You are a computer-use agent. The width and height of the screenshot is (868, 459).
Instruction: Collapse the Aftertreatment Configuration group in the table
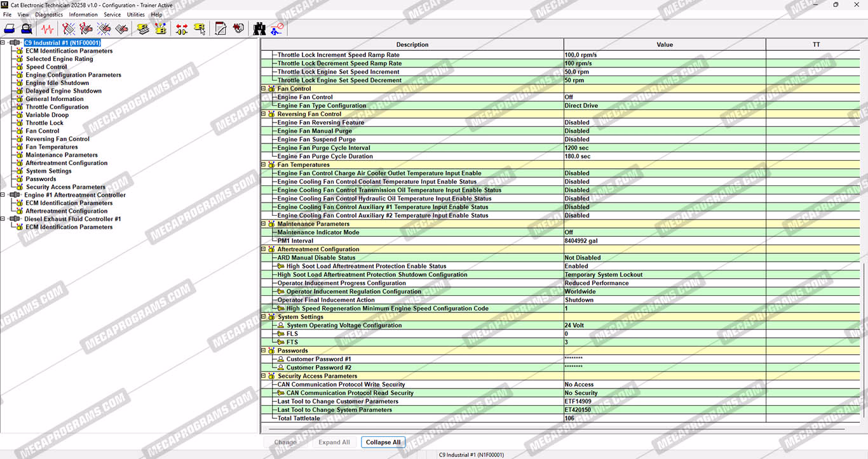(x=264, y=249)
